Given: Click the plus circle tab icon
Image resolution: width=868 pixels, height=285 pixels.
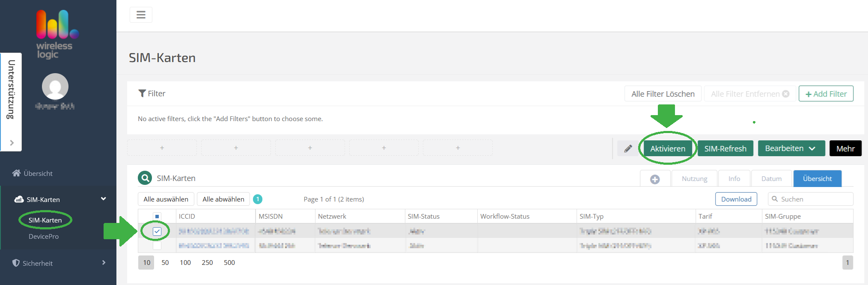Looking at the screenshot, I should (654, 179).
